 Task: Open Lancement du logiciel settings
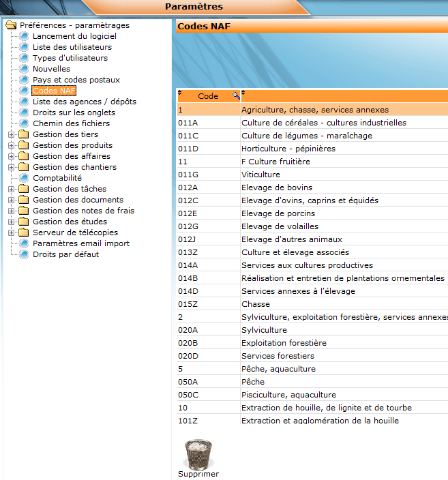coord(74,36)
